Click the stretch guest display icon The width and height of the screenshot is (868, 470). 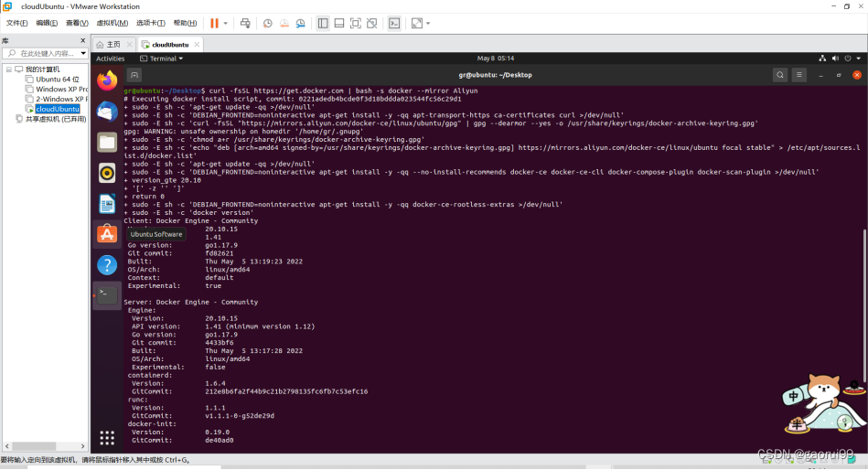(x=417, y=23)
